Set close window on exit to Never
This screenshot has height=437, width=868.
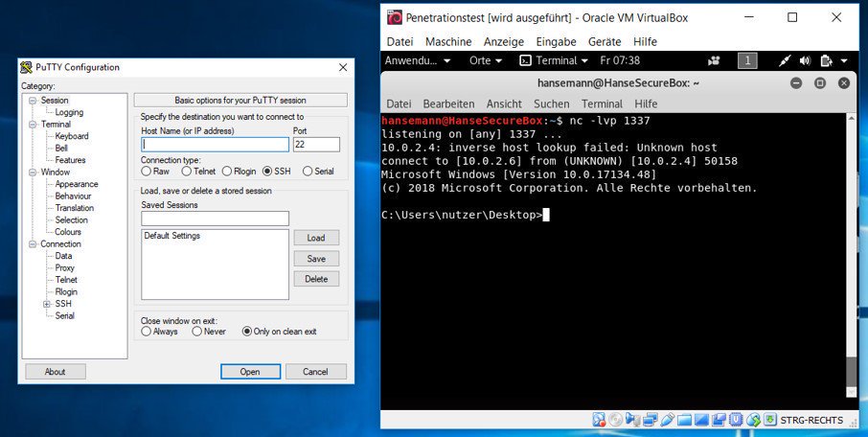click(197, 332)
